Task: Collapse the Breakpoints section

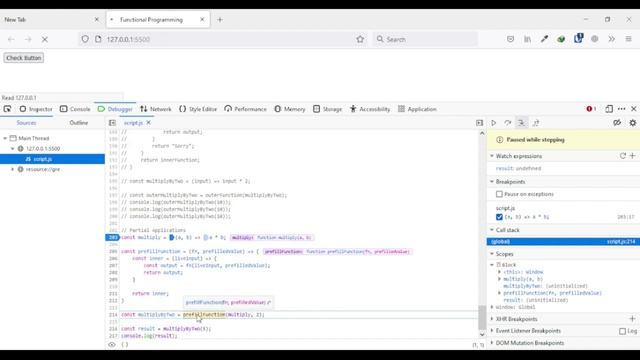Action: (492, 182)
